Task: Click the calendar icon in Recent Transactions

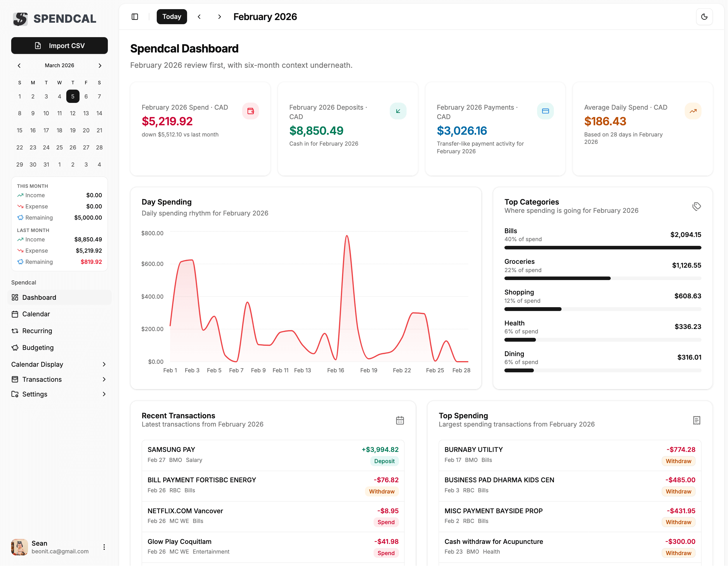Action: coord(400,420)
